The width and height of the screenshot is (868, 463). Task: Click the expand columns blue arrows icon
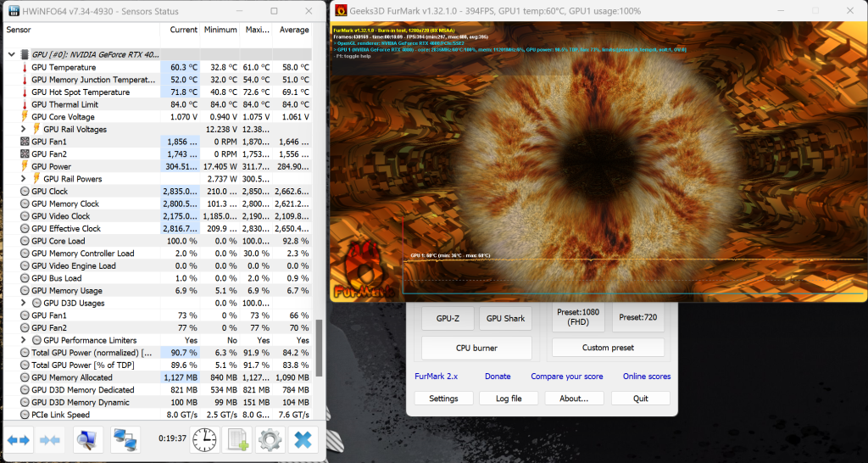coord(19,439)
